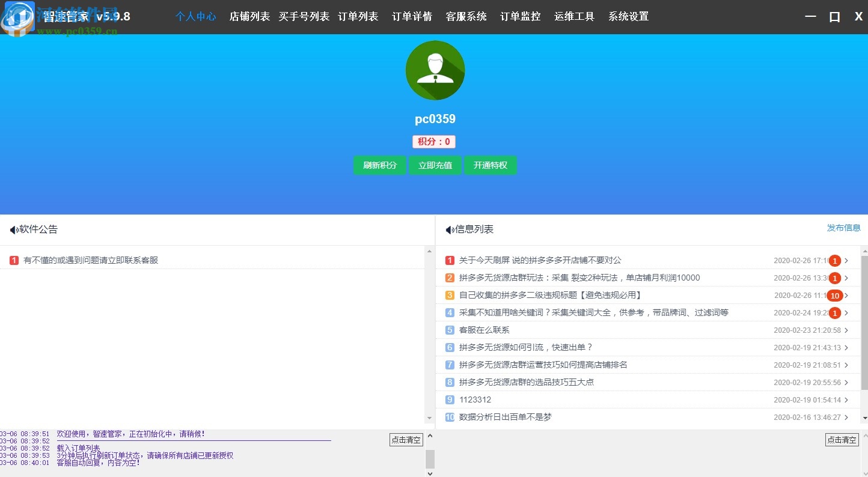Image resolution: width=868 pixels, height=477 pixels.
Task: Click 点击清空 to clear the log panel
Action: (x=406, y=439)
